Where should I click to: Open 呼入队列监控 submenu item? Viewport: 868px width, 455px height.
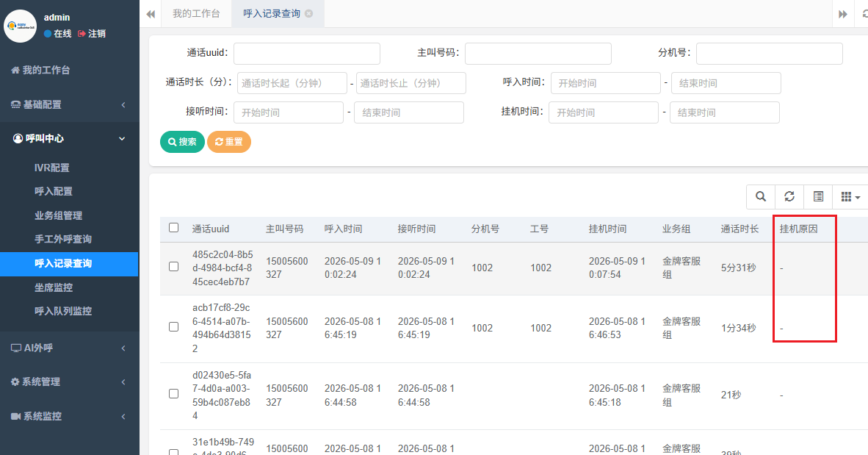pos(63,312)
